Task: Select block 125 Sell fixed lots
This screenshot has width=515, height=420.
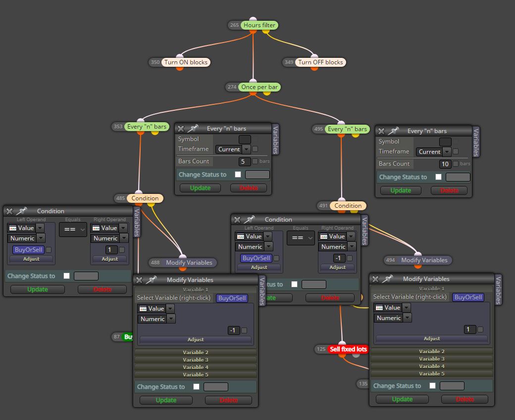Action: pyautogui.click(x=348, y=349)
